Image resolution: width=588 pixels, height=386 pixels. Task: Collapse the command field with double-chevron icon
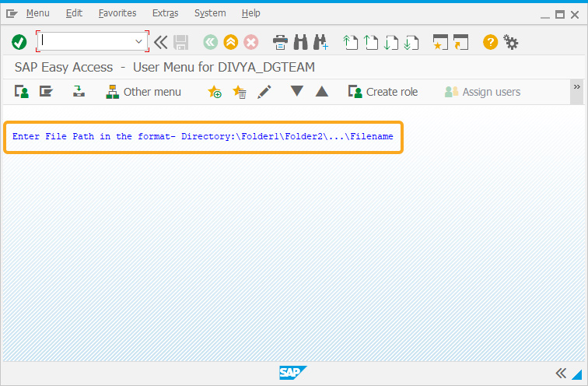(x=160, y=42)
